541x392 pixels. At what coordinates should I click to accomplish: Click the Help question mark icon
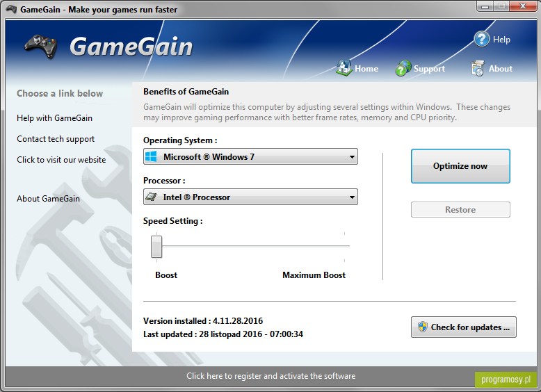481,40
